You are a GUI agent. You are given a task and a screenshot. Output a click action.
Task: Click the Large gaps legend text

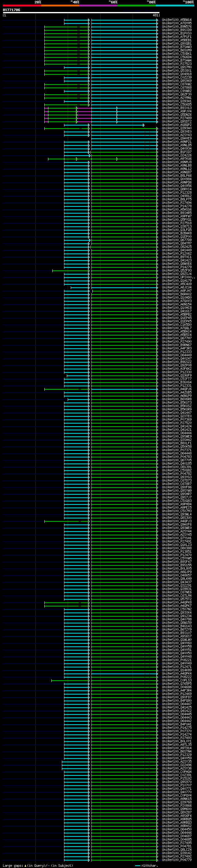[x=38, y=866]
